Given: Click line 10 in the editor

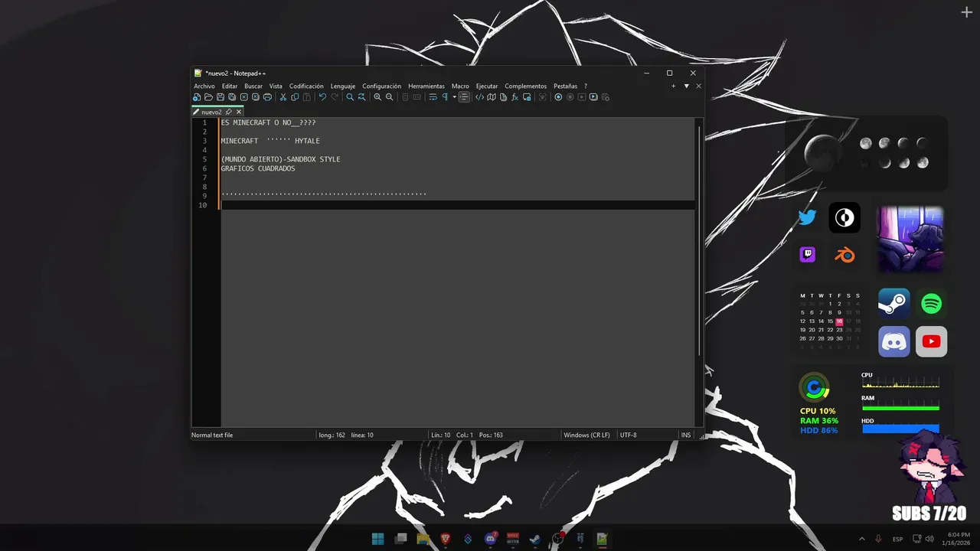Looking at the screenshot, I should tap(458, 205).
